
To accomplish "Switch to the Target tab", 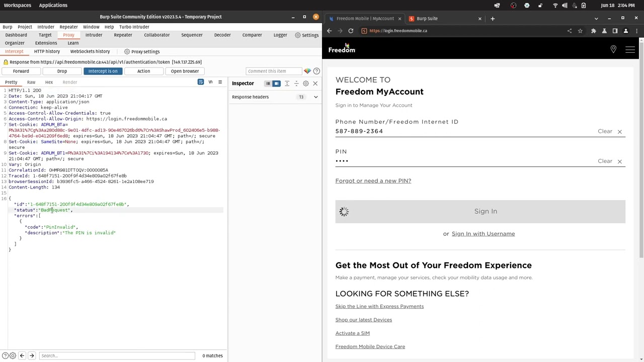I will coord(45,35).
